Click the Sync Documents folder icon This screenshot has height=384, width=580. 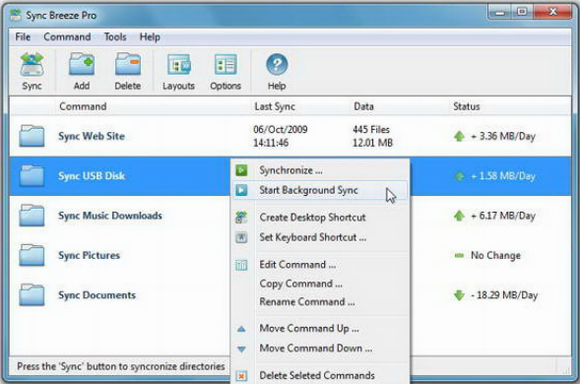click(x=32, y=295)
